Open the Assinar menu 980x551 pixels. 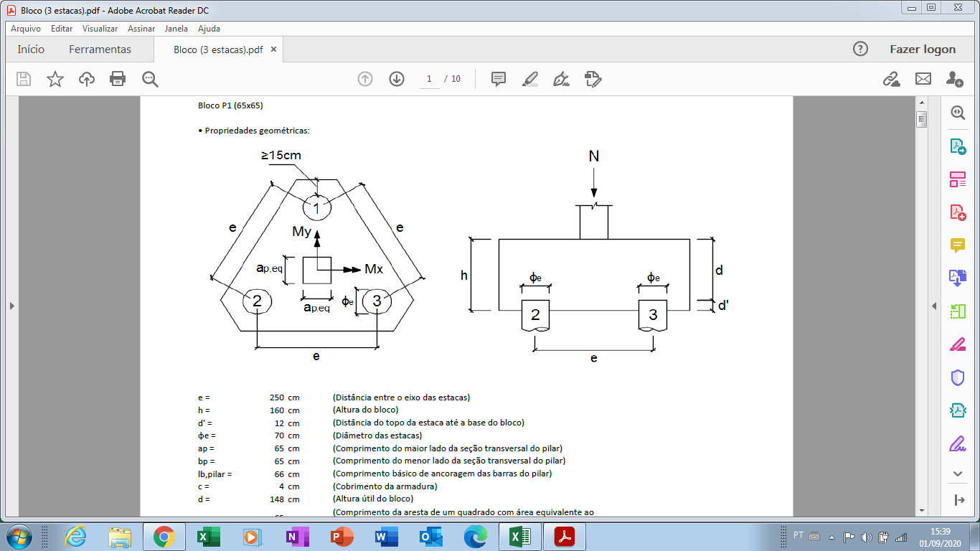[x=141, y=29]
